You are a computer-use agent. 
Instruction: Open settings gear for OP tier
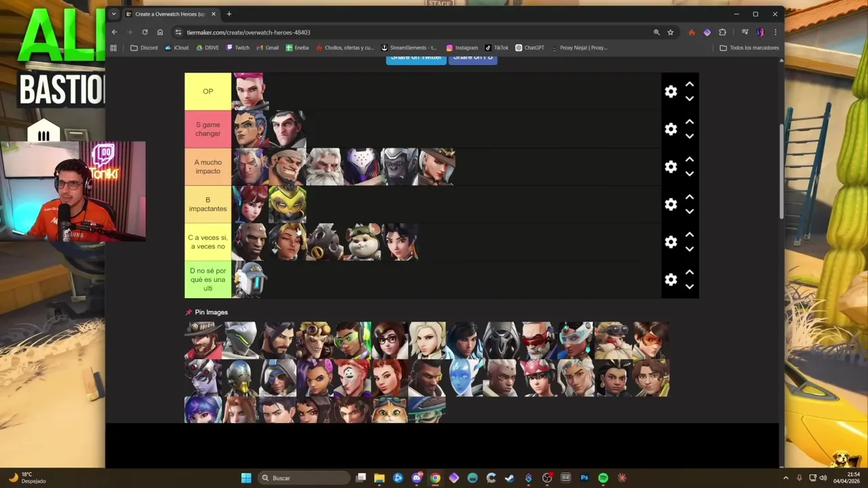click(671, 91)
